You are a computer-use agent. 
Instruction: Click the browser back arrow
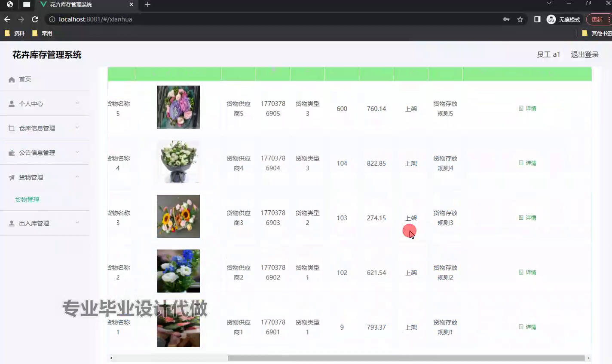(x=7, y=19)
